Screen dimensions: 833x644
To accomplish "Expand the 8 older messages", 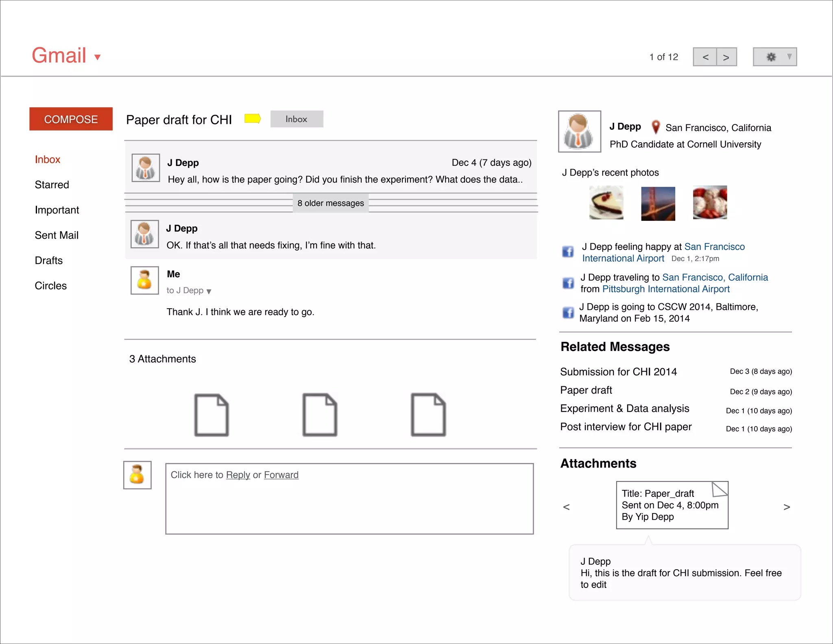I will [x=330, y=203].
